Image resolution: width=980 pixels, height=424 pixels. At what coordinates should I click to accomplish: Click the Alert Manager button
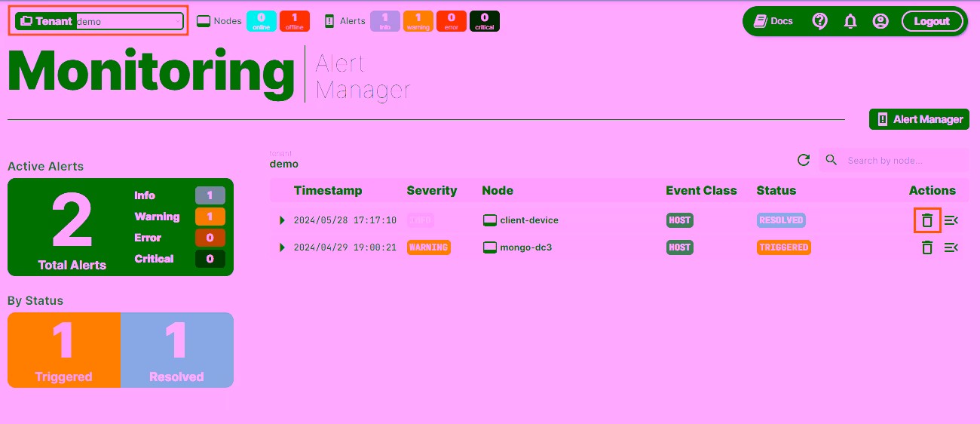(x=919, y=119)
